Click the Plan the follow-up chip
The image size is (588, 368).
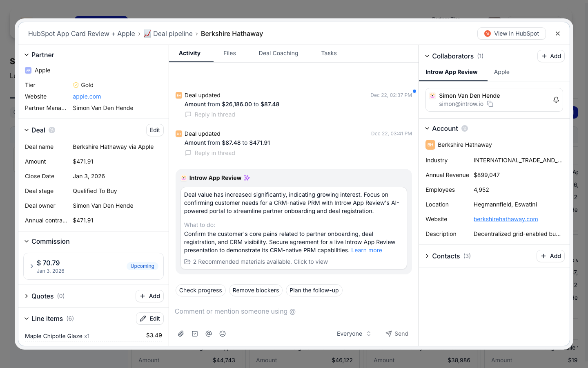[314, 290]
